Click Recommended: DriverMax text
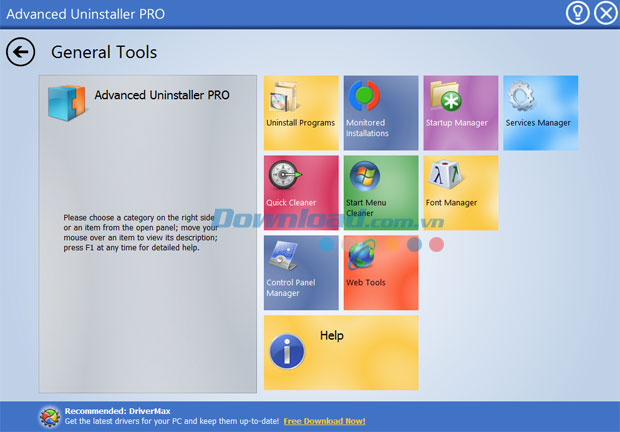This screenshot has width=620, height=432. [117, 411]
